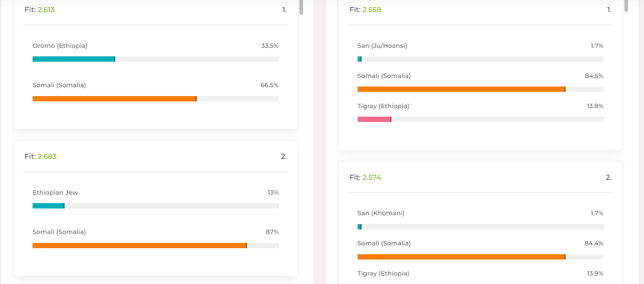The width and height of the screenshot is (644, 284).
Task: Click the orange Somali 66.5% bar
Action: tap(114, 99)
